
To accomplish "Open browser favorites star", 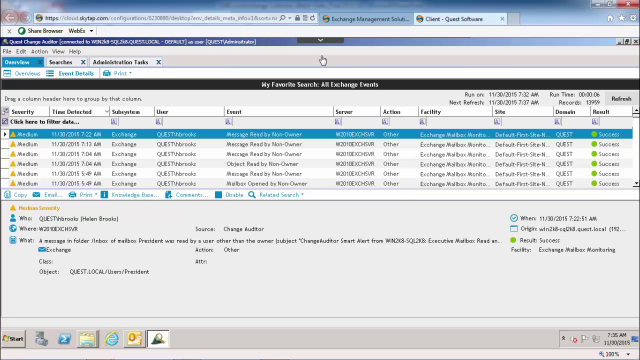I will 621,18.
